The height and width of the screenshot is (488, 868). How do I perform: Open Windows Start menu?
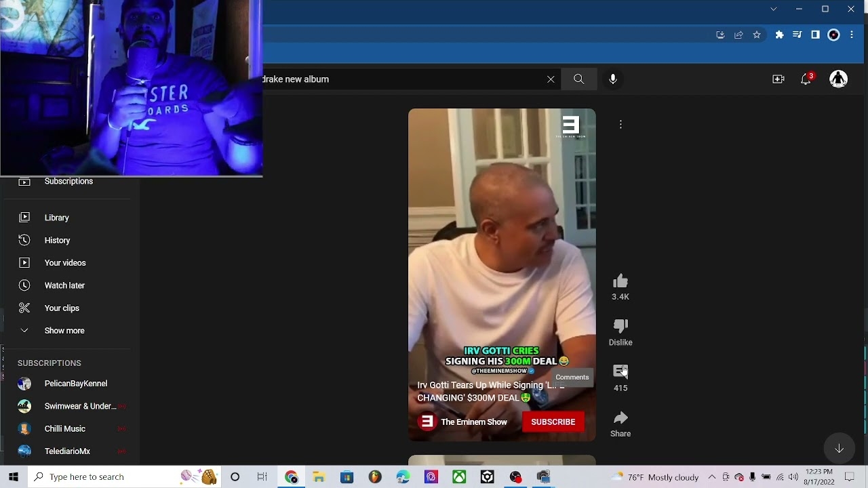point(14,477)
